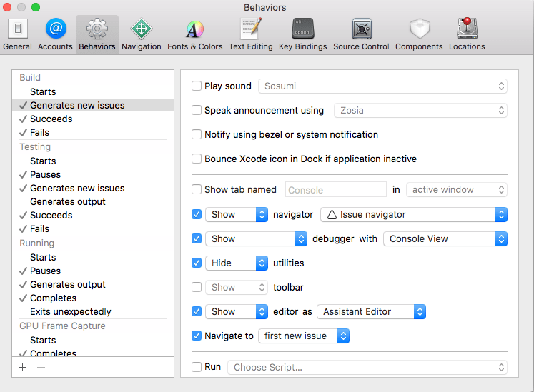Select Exits unexpectedly under Running
Viewport: 534px width, 392px height.
coord(70,312)
